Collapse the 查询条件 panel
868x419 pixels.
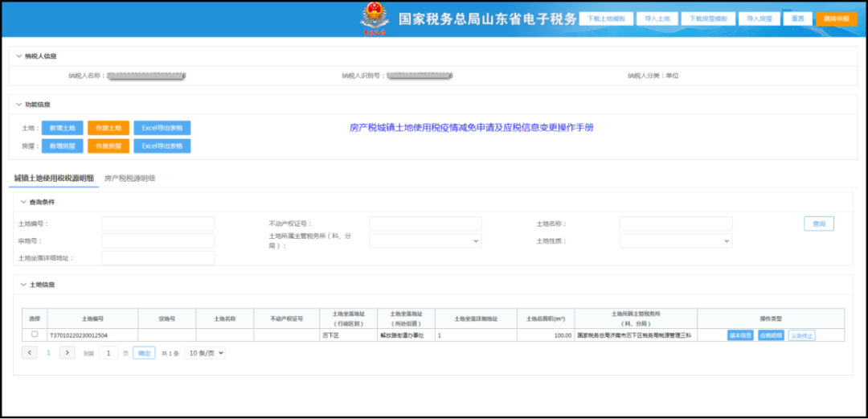click(23, 202)
